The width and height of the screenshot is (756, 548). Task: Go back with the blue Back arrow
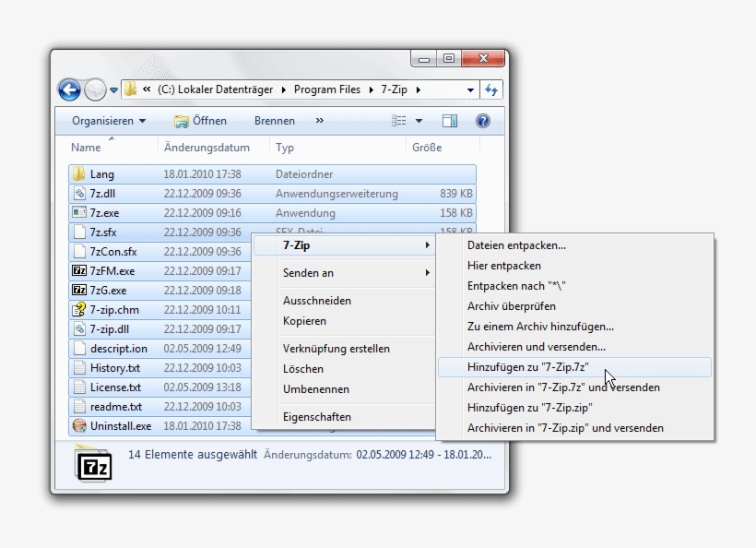69,89
